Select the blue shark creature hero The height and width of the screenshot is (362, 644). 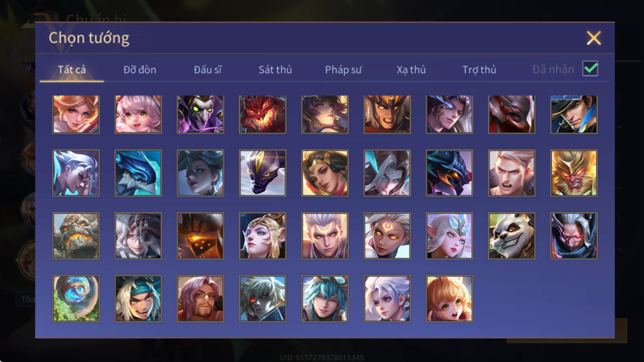[x=138, y=173]
